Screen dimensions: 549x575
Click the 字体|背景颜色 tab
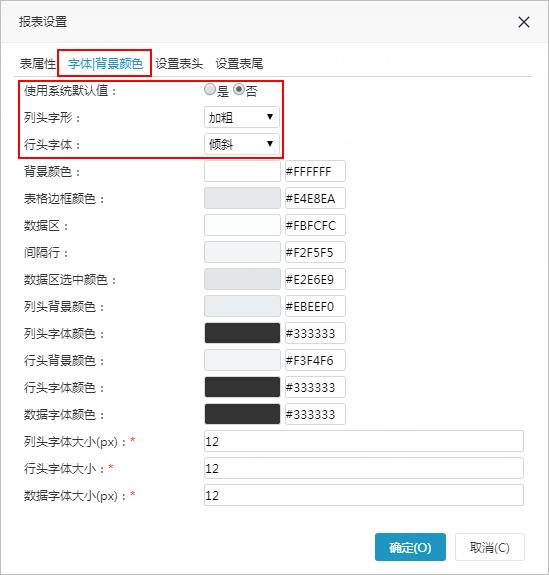tap(105, 64)
